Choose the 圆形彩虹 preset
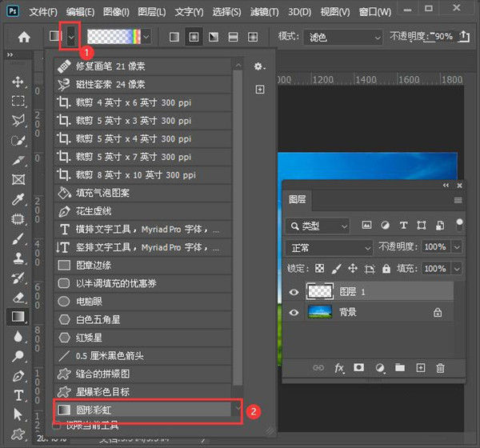This screenshot has height=448, width=480. tap(144, 410)
